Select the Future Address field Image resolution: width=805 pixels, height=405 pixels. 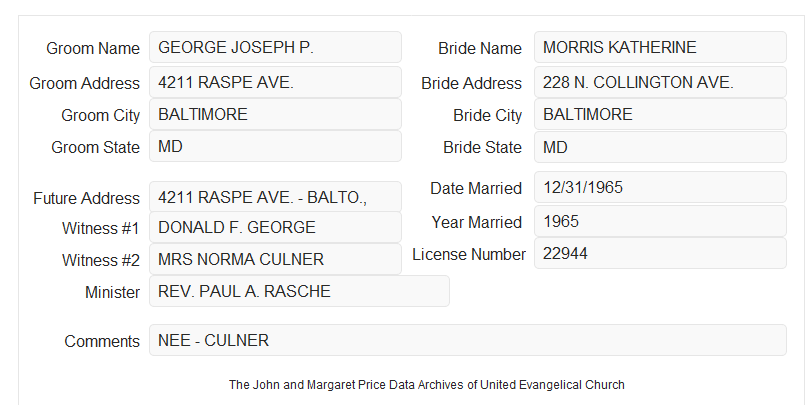[275, 197]
